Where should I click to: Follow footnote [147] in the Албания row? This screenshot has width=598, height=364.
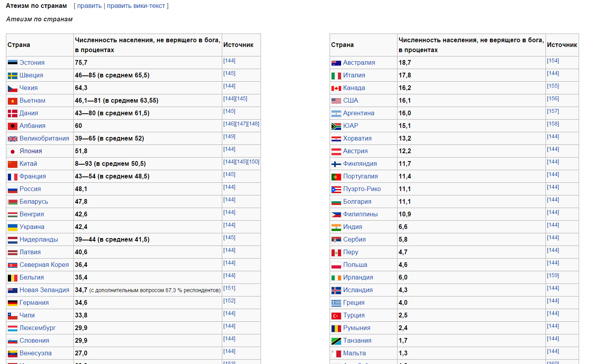[241, 124]
